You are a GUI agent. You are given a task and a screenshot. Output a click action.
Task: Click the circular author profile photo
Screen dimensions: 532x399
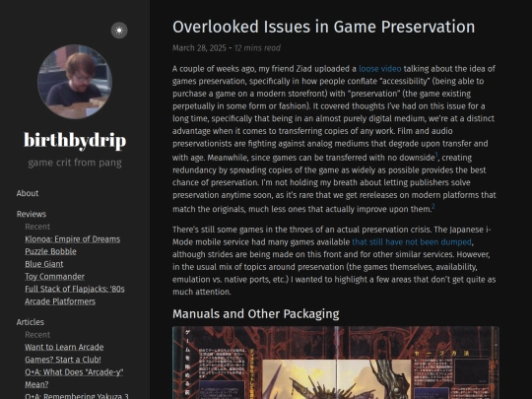(x=75, y=82)
